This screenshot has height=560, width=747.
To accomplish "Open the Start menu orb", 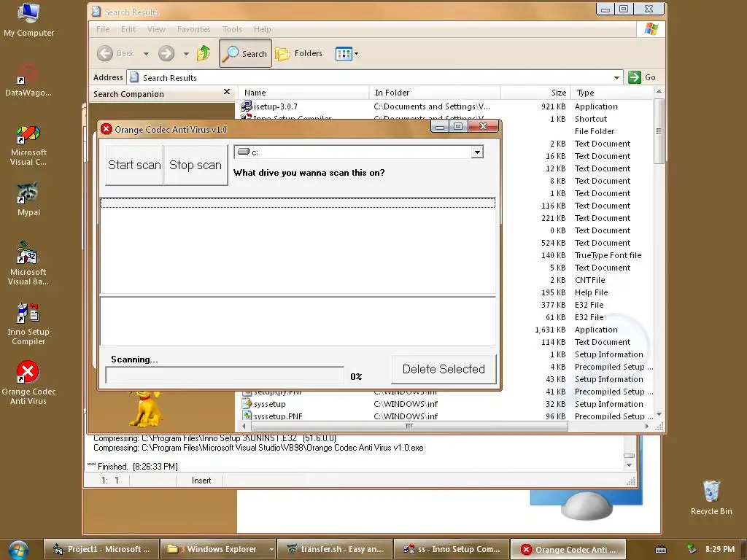I will click(x=18, y=550).
